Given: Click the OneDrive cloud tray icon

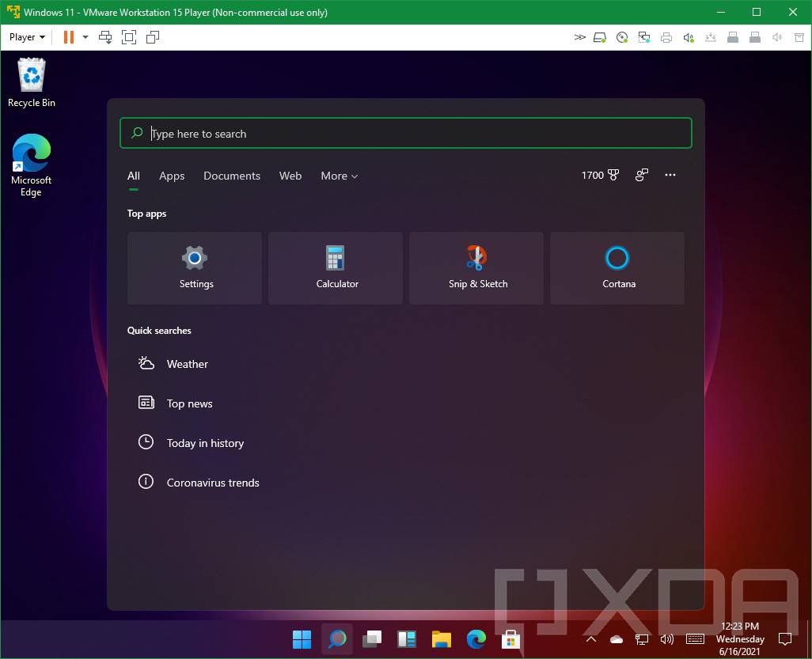Looking at the screenshot, I should tap(617, 640).
